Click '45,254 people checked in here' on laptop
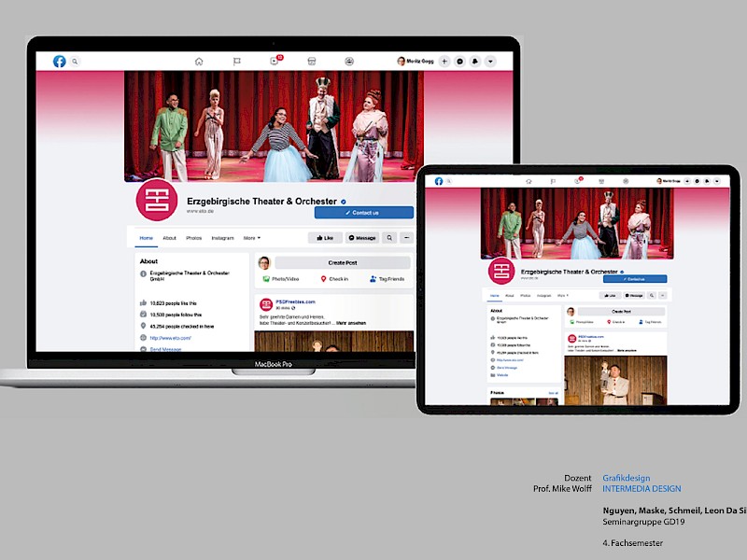747x560 pixels. [x=181, y=326]
